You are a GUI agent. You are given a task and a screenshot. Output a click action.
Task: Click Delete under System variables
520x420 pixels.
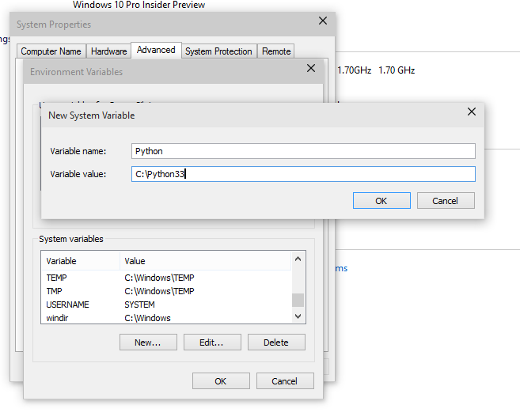(276, 342)
